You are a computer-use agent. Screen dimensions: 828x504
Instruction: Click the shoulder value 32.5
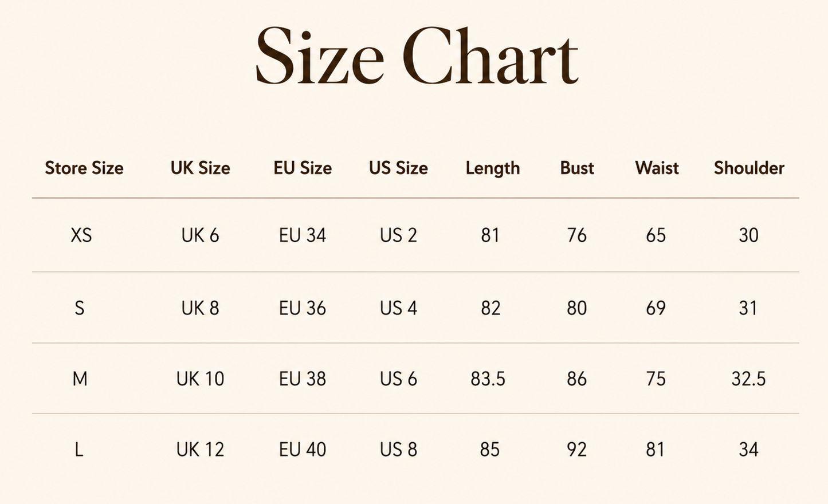click(x=749, y=379)
